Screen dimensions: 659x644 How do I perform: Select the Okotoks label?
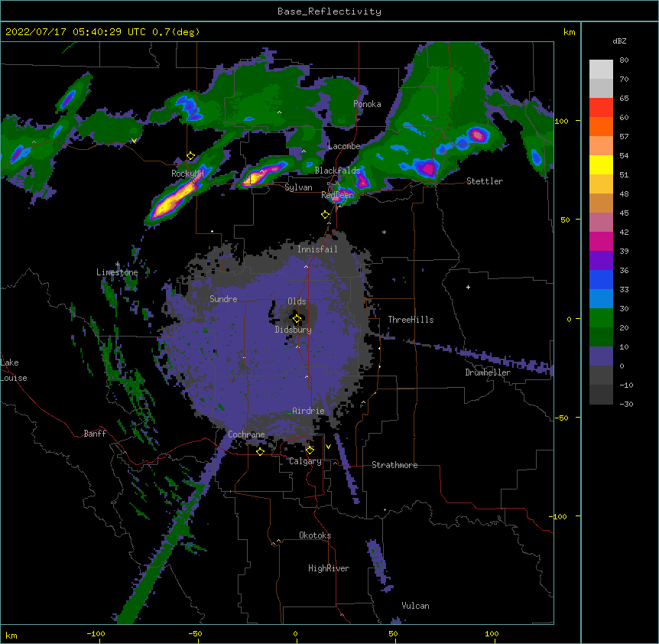315,535
